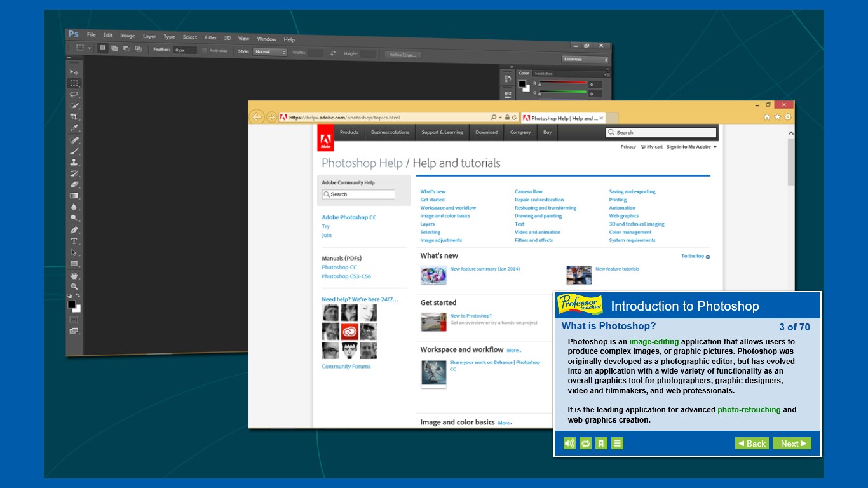Screen dimensions: 868x488
Task: Toggle tutorial bookmark button
Action: tap(601, 444)
